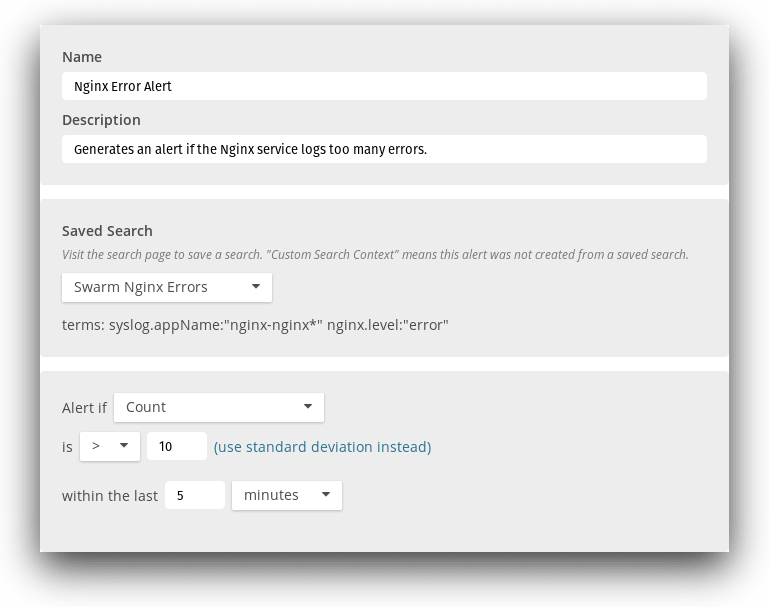Click the use standard deviation instead link
This screenshot has width=769, height=607.
322,447
